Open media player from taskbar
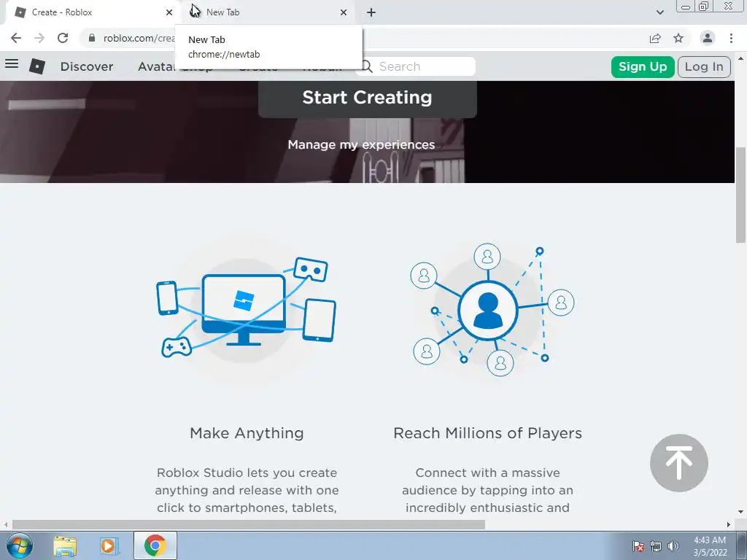This screenshot has width=747, height=560. coord(109,546)
